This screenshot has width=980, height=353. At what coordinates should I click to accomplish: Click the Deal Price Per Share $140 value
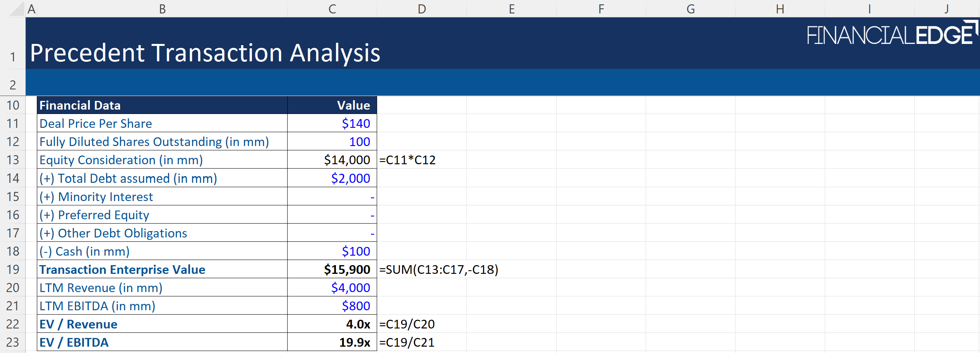(355, 123)
